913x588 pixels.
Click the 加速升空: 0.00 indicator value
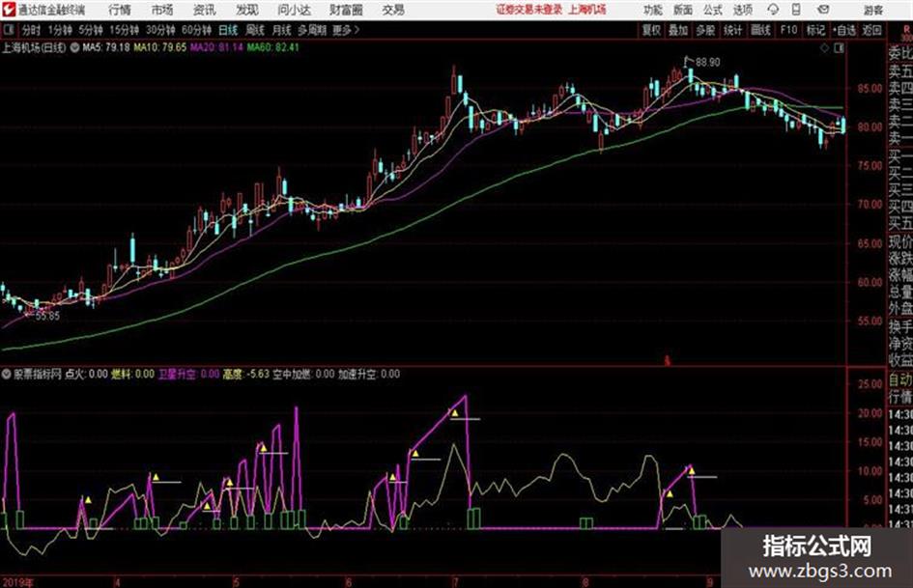pyautogui.click(x=369, y=374)
